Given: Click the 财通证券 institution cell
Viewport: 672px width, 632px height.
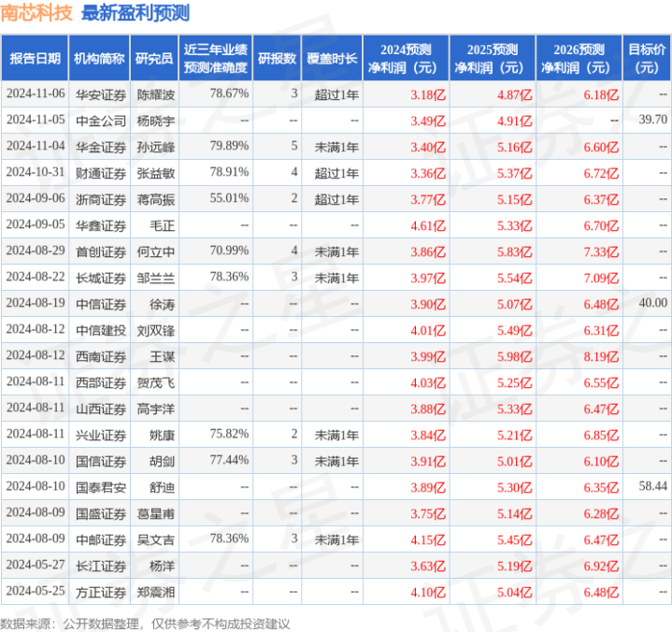Looking at the screenshot, I should click(101, 173).
